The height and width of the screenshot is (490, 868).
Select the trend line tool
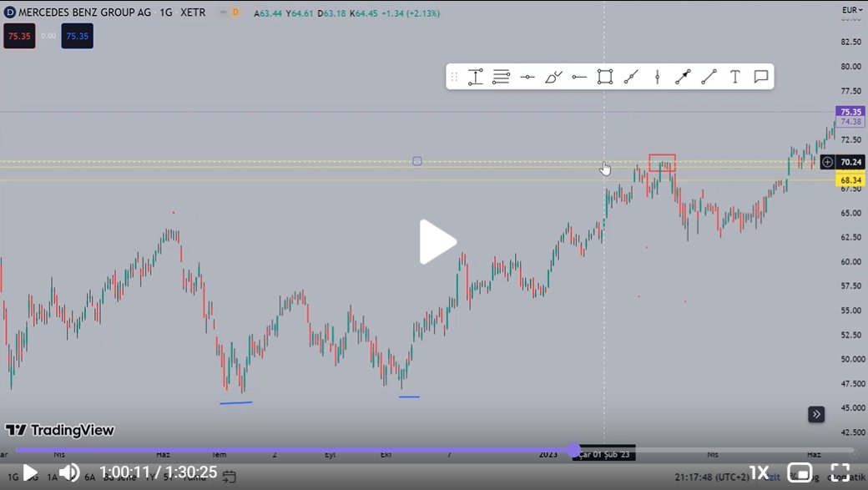[x=709, y=77]
